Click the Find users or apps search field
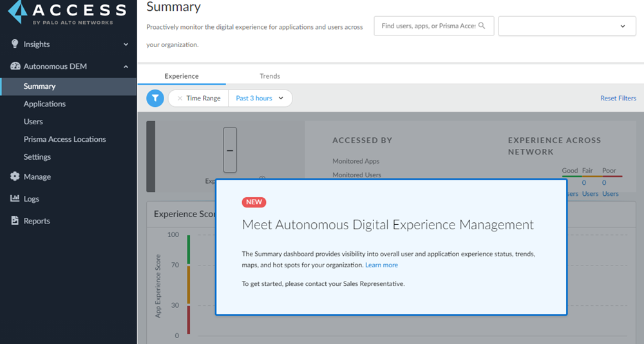This screenshot has height=344, width=644. (x=428, y=26)
